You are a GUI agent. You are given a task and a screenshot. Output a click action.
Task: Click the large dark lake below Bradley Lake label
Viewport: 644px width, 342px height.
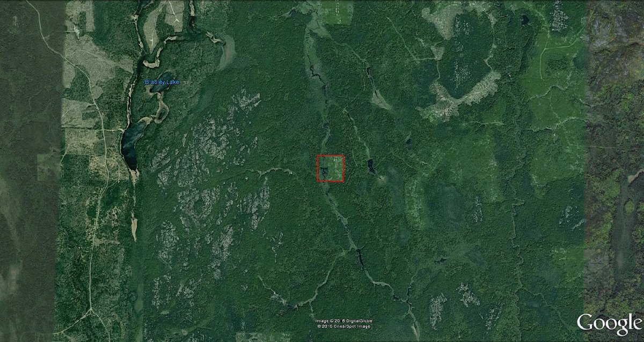point(129,146)
